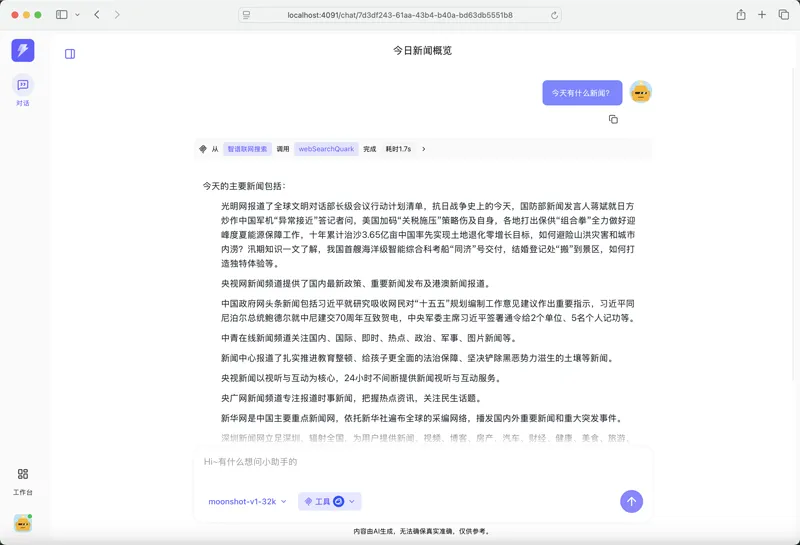800x545 pixels.
Task: Click the user avatar in sidebar
Action: click(x=22, y=523)
